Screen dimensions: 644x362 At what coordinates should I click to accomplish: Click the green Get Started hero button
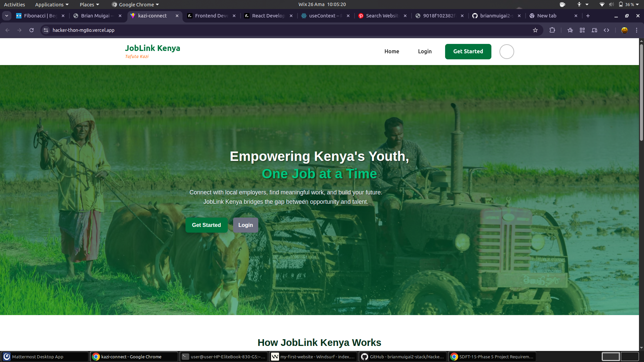[206, 225]
